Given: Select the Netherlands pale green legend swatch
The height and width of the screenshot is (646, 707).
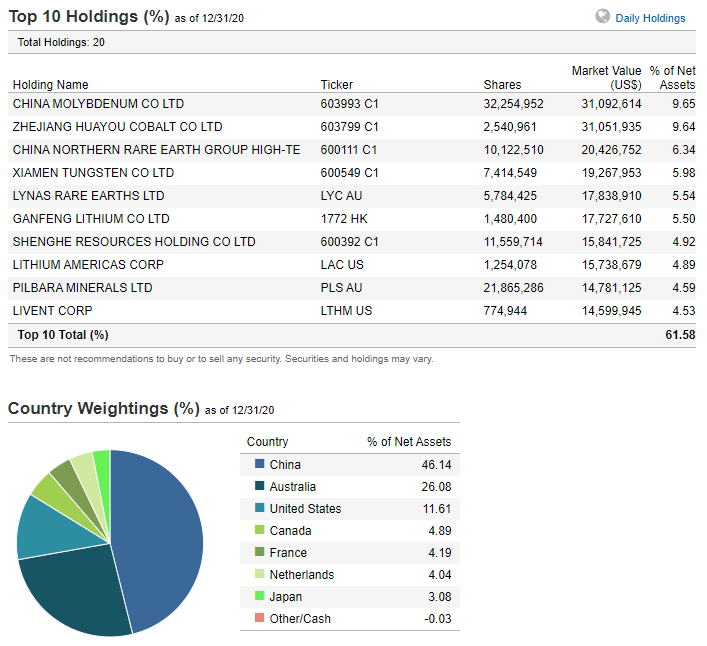Looking at the screenshot, I should pos(259,573).
